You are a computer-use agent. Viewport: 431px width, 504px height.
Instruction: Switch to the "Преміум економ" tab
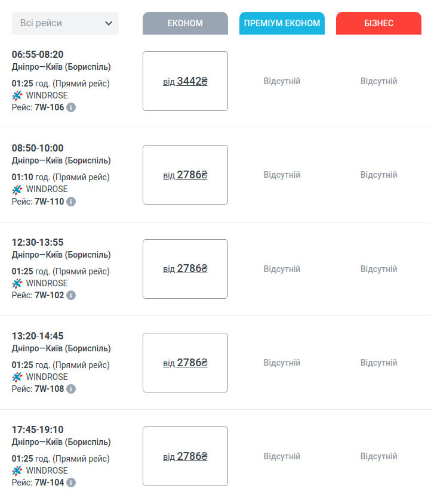282,23
